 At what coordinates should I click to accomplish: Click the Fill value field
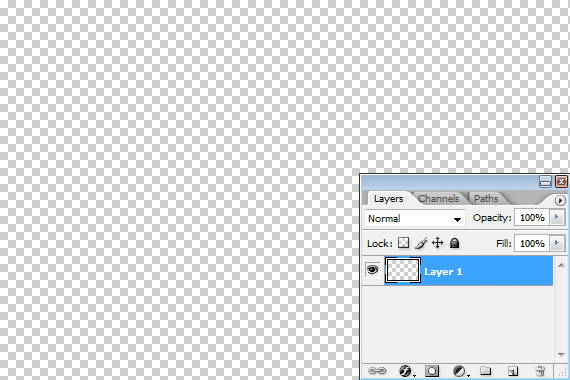tap(532, 243)
